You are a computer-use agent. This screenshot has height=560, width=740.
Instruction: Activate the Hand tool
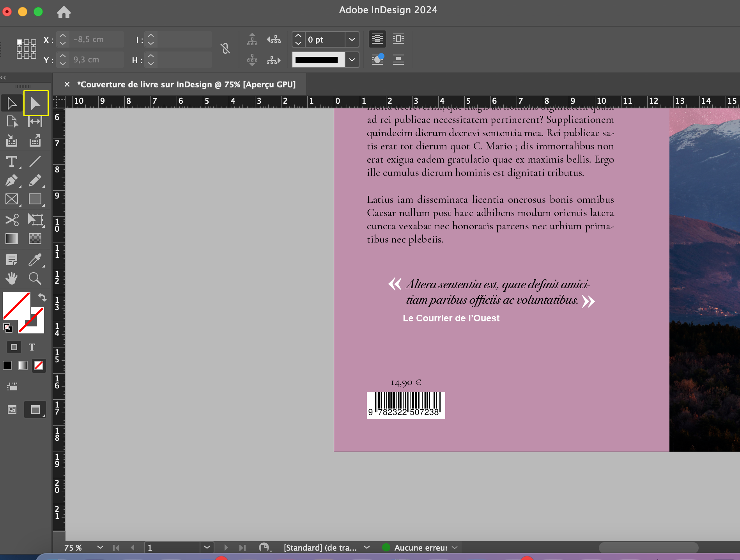point(12,278)
